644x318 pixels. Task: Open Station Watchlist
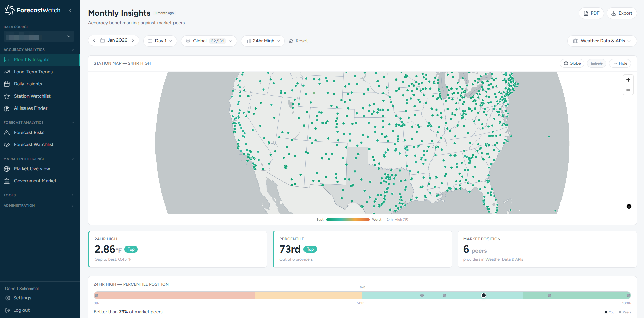[x=40, y=96]
